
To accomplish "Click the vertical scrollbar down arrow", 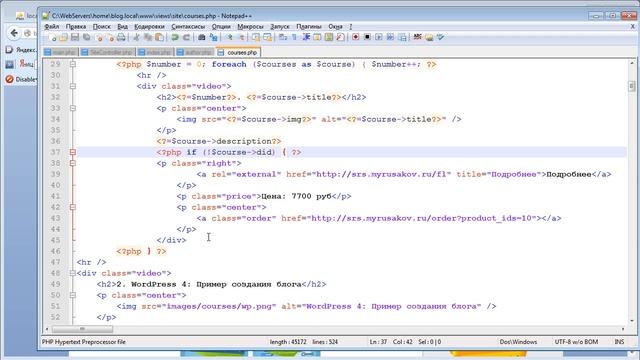I will tap(632, 321).
